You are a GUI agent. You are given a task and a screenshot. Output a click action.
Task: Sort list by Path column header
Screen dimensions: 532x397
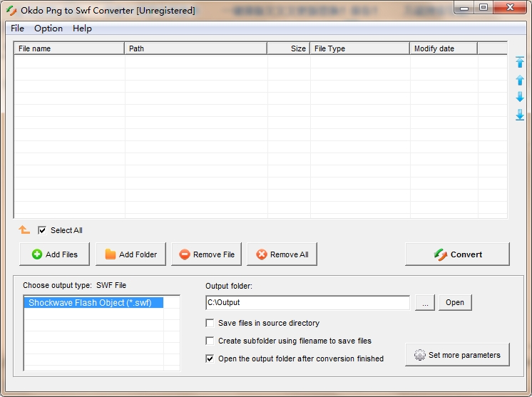point(196,48)
